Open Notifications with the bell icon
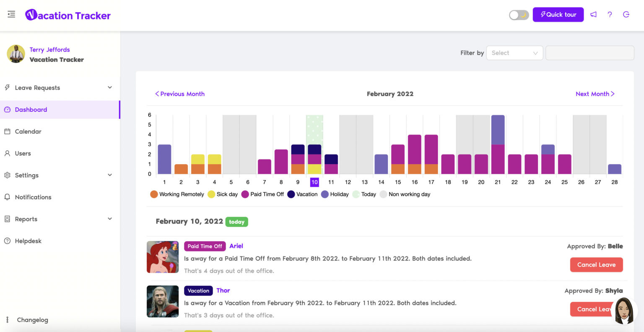 pyautogui.click(x=7, y=197)
